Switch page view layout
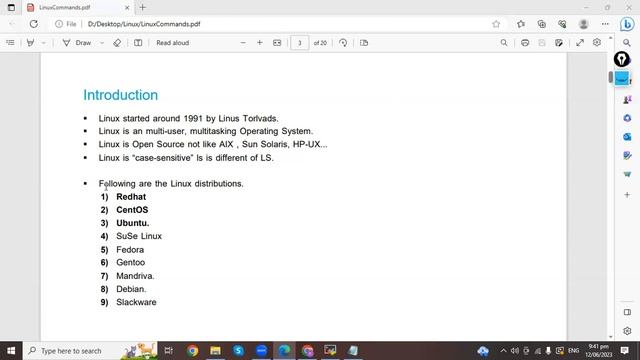 click(364, 42)
